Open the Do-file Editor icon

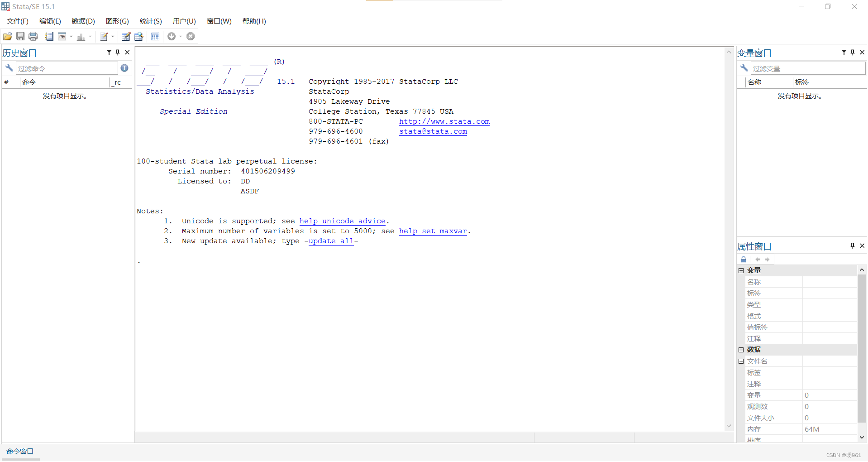click(104, 37)
